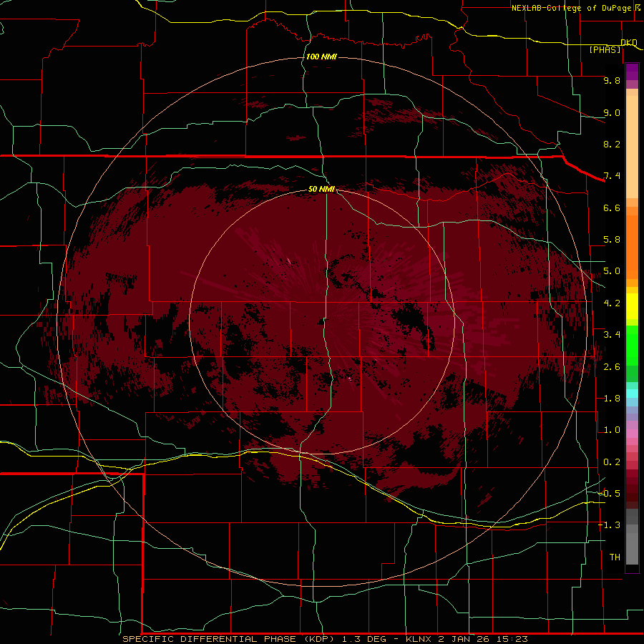Click the 9.0 value on the color scale

(612, 112)
